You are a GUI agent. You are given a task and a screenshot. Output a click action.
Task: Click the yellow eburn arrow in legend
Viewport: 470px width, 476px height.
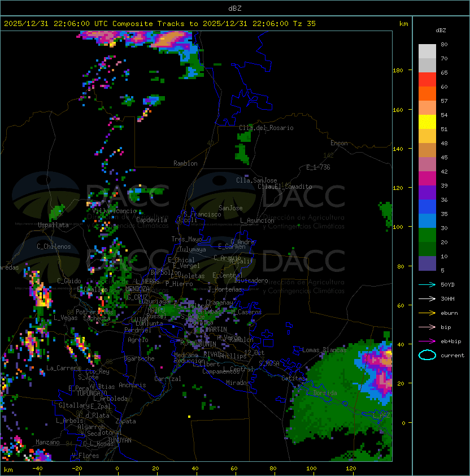[x=427, y=313]
